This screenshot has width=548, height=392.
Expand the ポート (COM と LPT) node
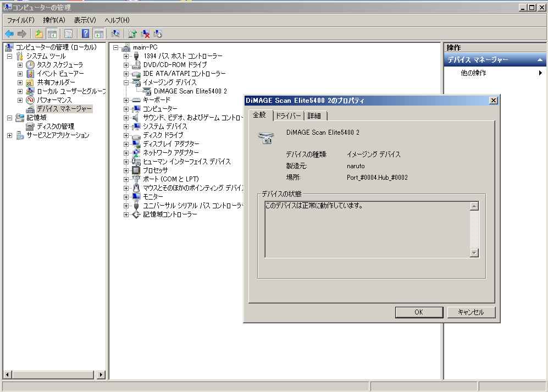click(x=126, y=179)
